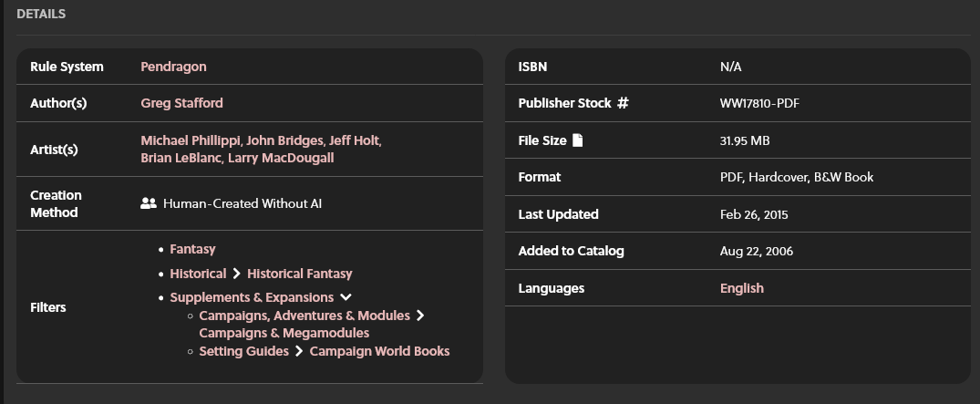This screenshot has width=980, height=404.
Task: Click Human-Created Without AI text
Action: 242,204
